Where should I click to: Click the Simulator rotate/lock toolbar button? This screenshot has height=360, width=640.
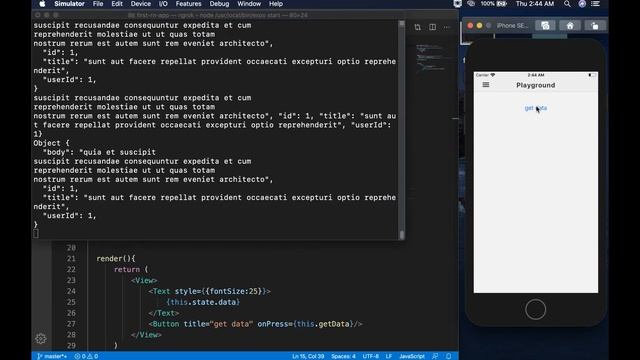(x=595, y=26)
